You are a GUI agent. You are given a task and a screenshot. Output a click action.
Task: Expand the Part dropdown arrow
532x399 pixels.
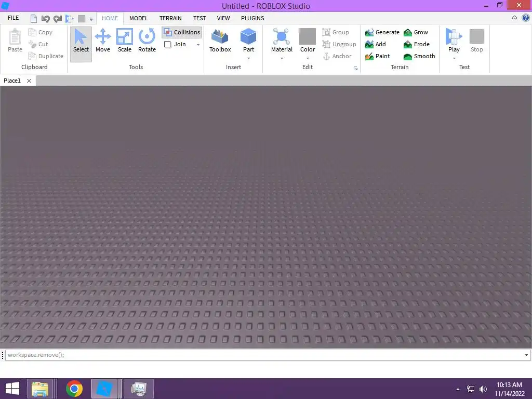pyautogui.click(x=248, y=58)
